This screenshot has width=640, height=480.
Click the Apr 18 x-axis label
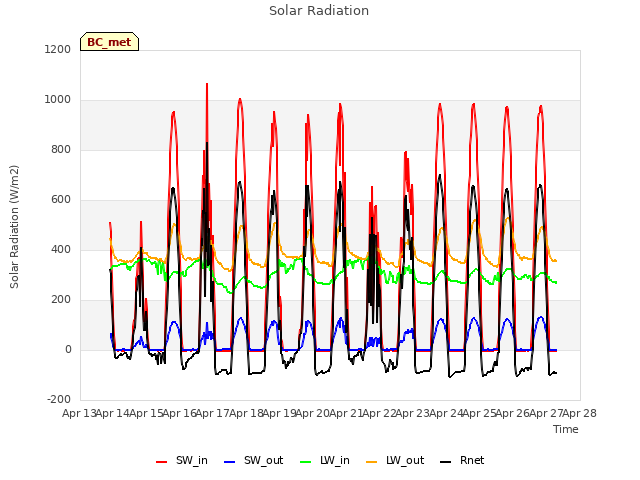coord(246,413)
